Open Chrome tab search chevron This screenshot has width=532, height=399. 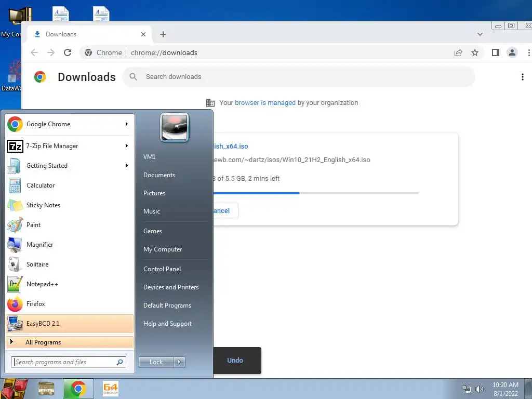480,34
